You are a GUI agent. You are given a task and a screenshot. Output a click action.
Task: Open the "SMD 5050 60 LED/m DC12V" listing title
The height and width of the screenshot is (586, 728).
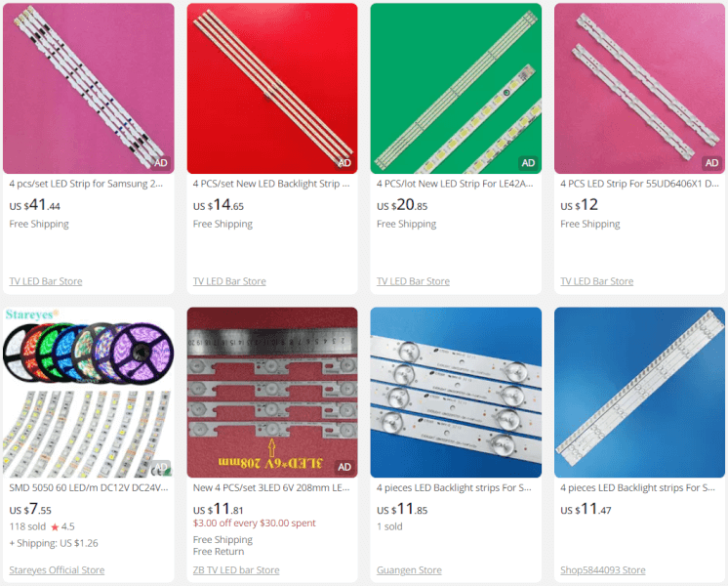coord(89,487)
